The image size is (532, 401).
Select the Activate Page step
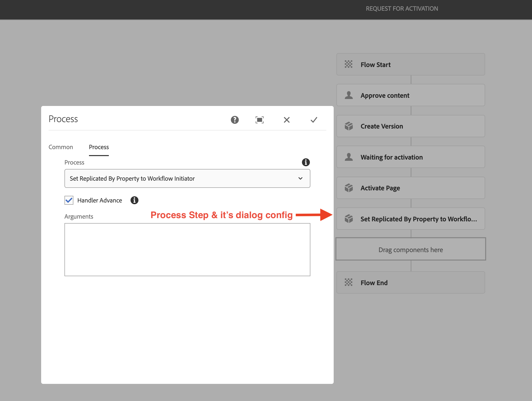pyautogui.click(x=411, y=188)
